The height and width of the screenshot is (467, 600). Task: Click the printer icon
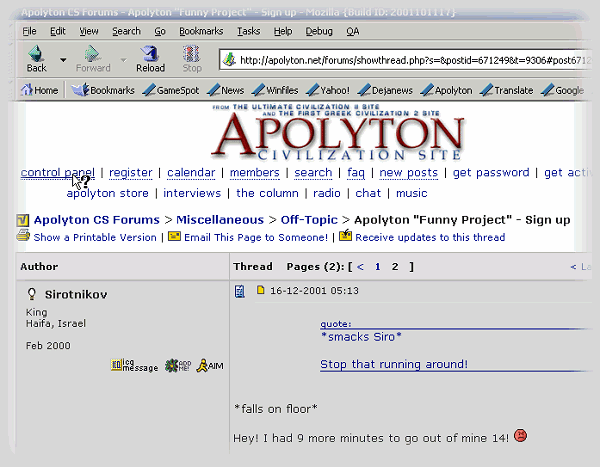23,236
